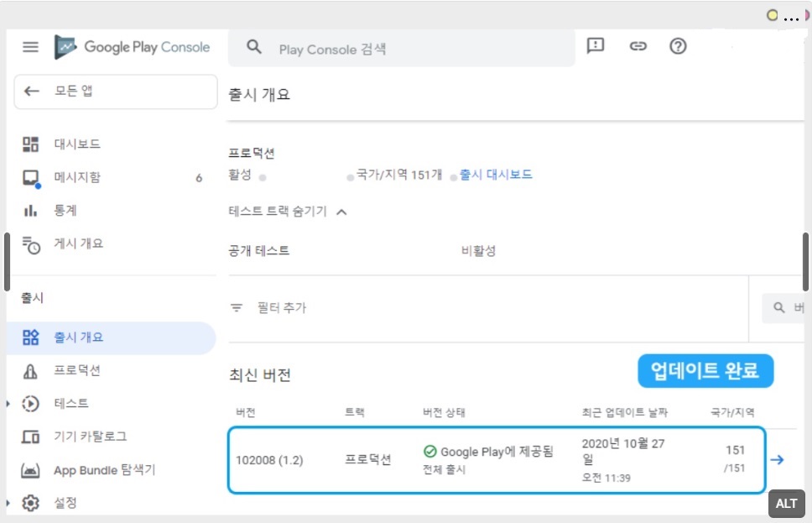This screenshot has width=812, height=523.
Task: Open App Bundle 탐색기 in the sidebar
Action: click(105, 471)
